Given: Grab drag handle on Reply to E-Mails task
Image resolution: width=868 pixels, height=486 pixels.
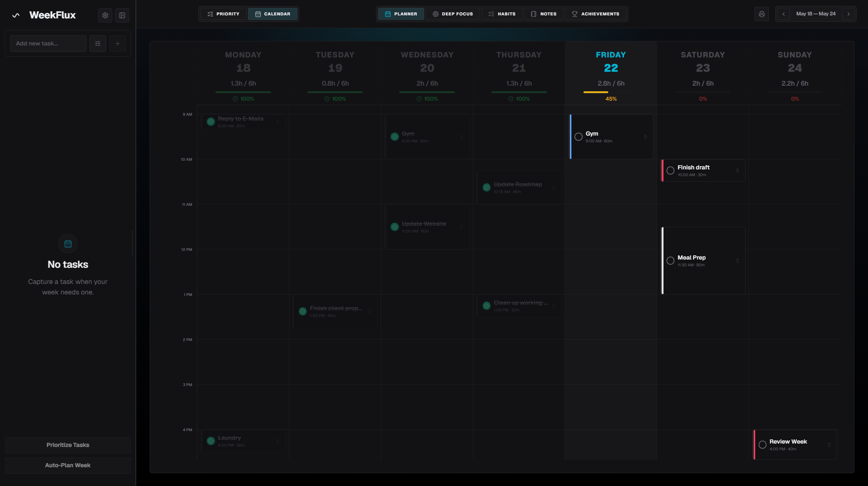Looking at the screenshot, I should tap(278, 122).
